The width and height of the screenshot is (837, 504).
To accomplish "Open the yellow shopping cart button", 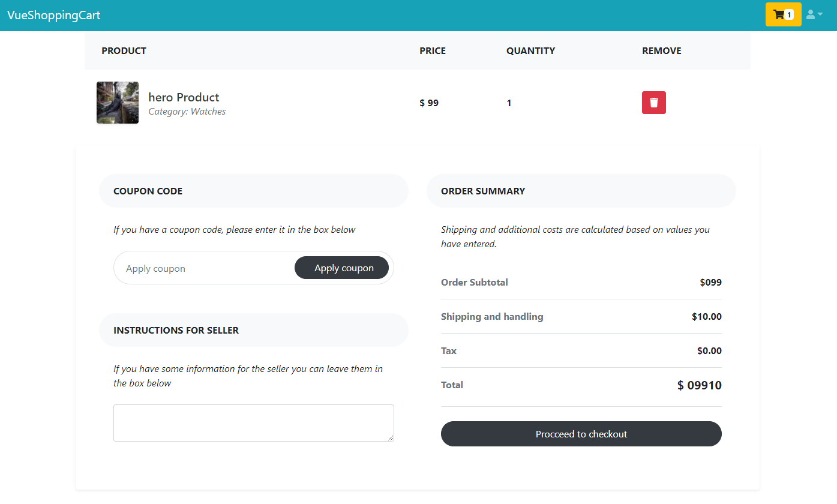I will coord(782,14).
